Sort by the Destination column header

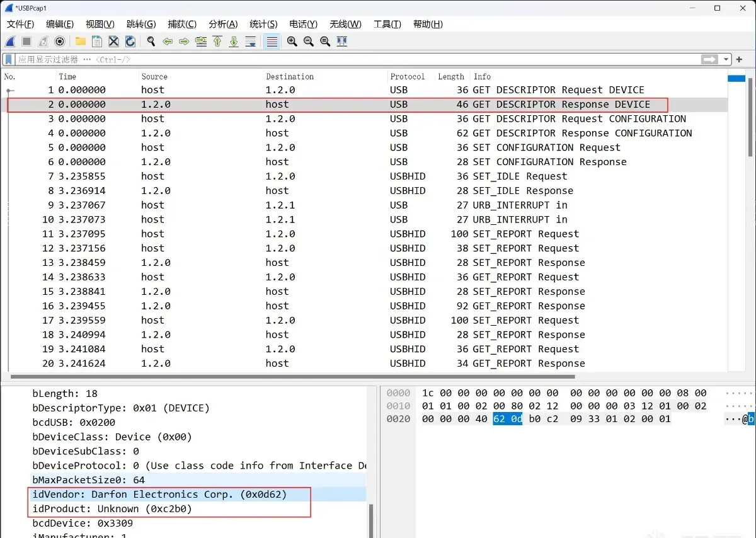[325, 76]
